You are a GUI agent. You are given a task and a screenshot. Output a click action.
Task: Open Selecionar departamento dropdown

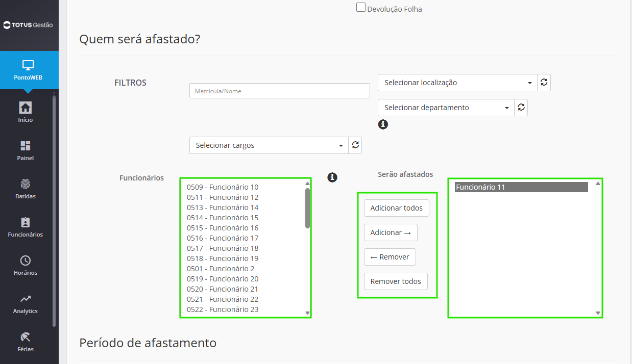446,108
